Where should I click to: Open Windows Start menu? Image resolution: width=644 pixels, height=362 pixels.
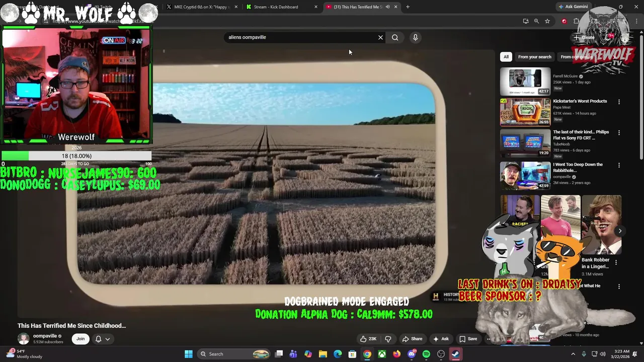coord(188,354)
